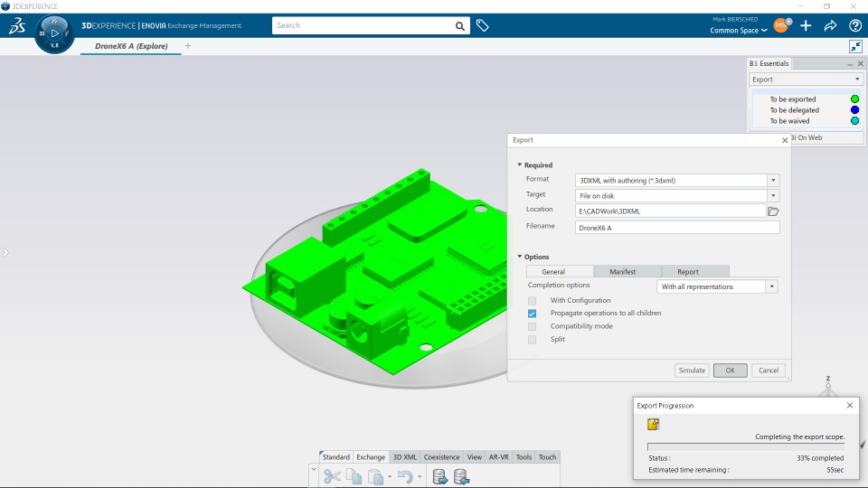The image size is (868, 488).
Task: Click the compass play button
Action: click(54, 33)
